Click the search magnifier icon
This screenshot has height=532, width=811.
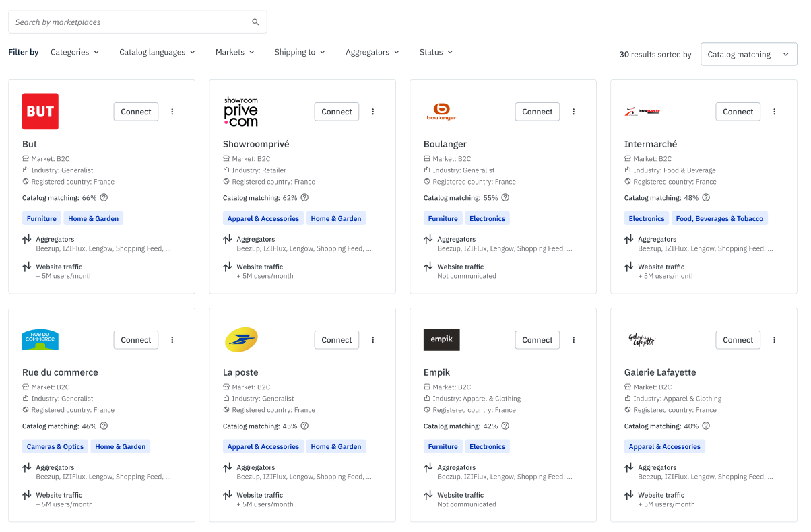click(255, 22)
